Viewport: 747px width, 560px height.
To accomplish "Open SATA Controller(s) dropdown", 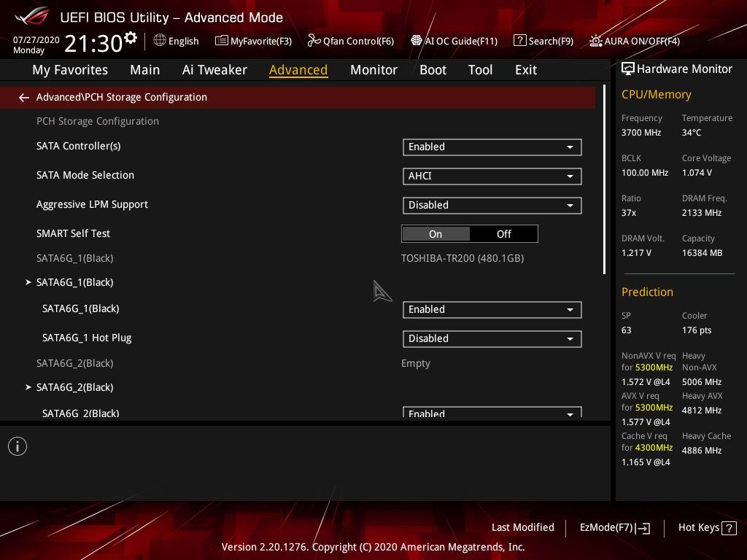I will (492, 147).
